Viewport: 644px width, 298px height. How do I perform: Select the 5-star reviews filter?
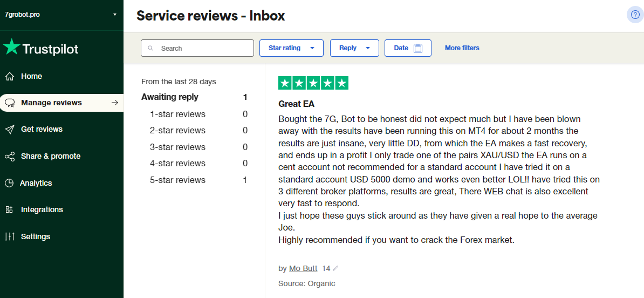(x=177, y=180)
